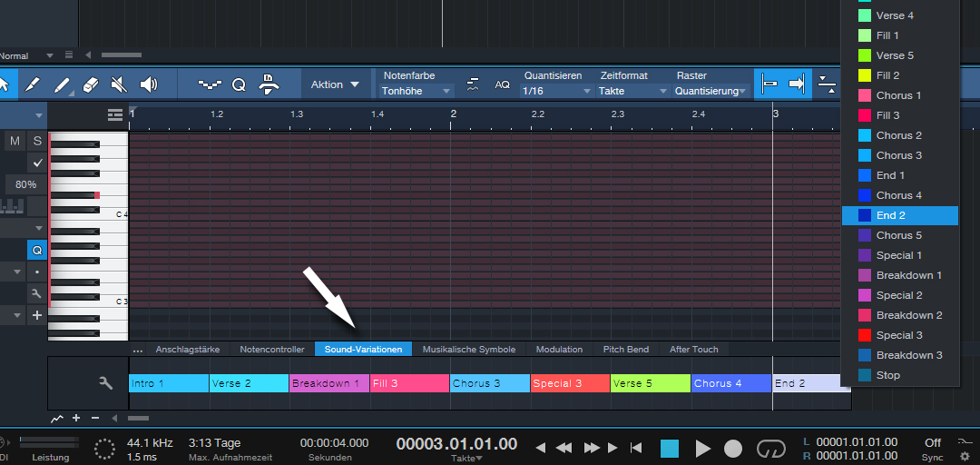The image size is (980, 465).
Task: Switch to the Pitch Bend tab
Action: coord(626,349)
